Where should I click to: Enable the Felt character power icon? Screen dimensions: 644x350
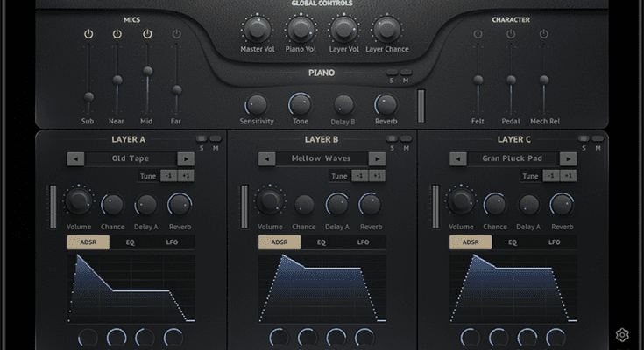point(478,35)
